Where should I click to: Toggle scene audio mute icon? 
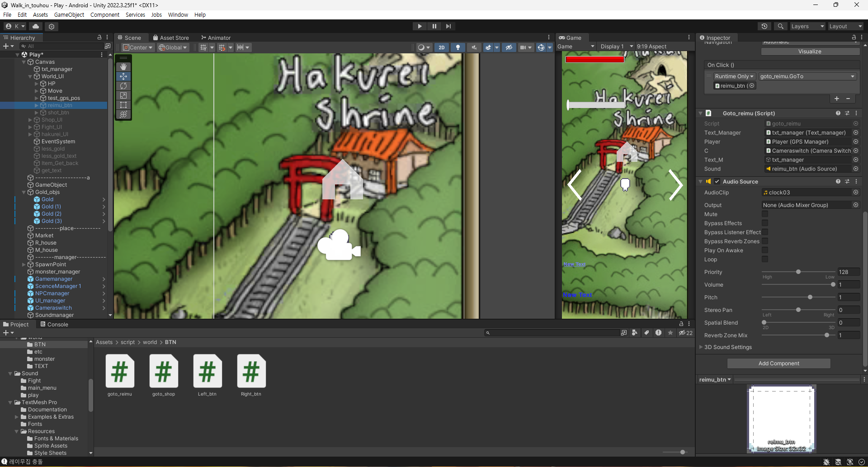click(x=474, y=47)
